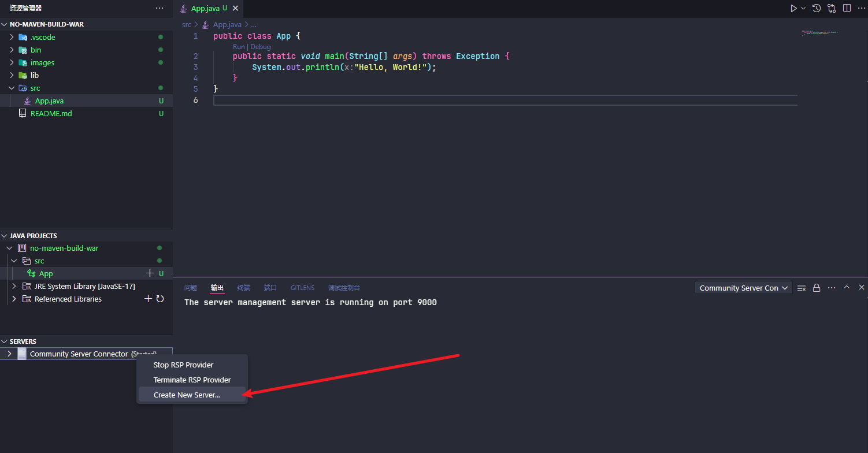
Task: Maximize the panel with the up chevron
Action: pos(847,287)
